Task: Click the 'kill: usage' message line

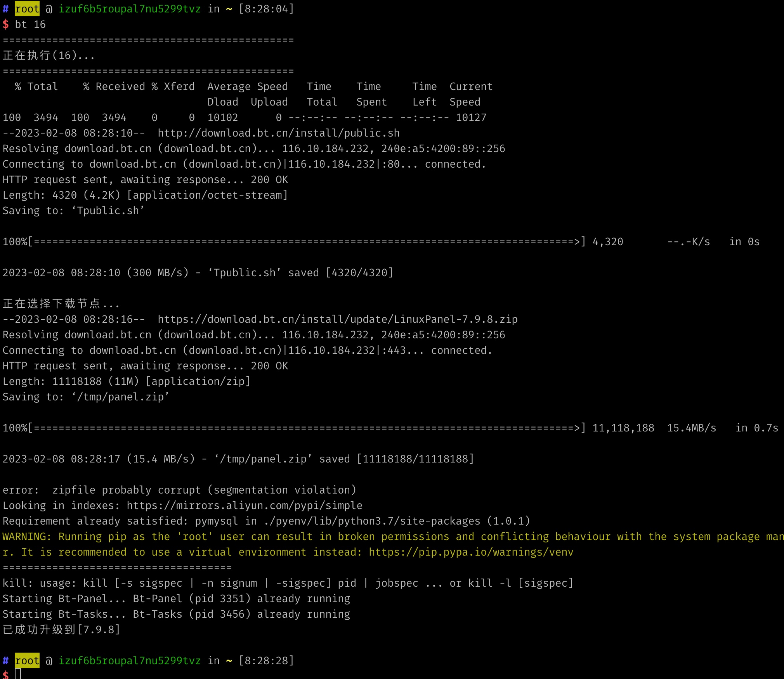Action: pyautogui.click(x=288, y=583)
